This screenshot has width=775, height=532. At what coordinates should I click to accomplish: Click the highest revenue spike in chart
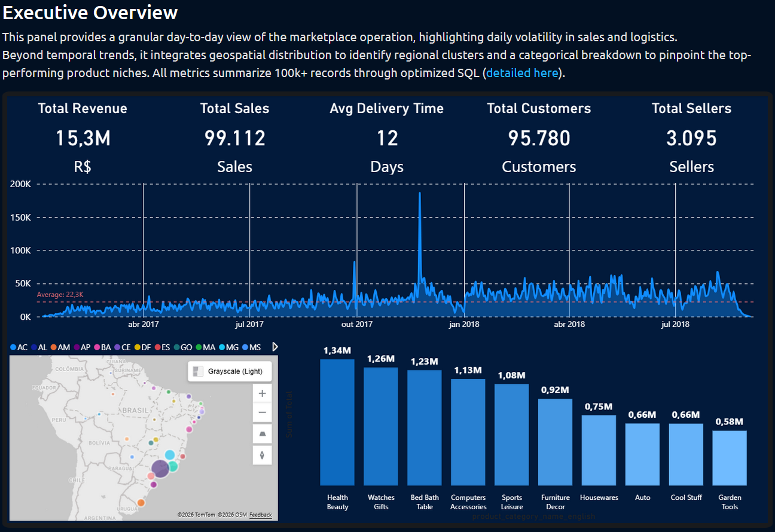coord(420,194)
